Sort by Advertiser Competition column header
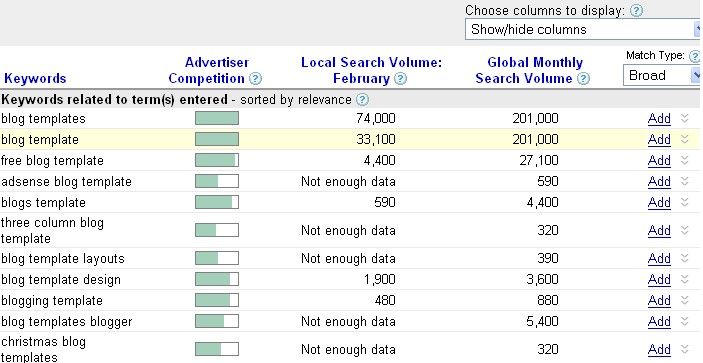Image resolution: width=703 pixels, height=363 pixels. [x=208, y=71]
